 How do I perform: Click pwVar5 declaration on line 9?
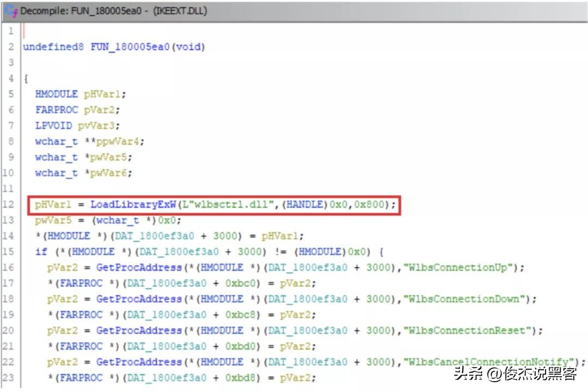(x=108, y=157)
